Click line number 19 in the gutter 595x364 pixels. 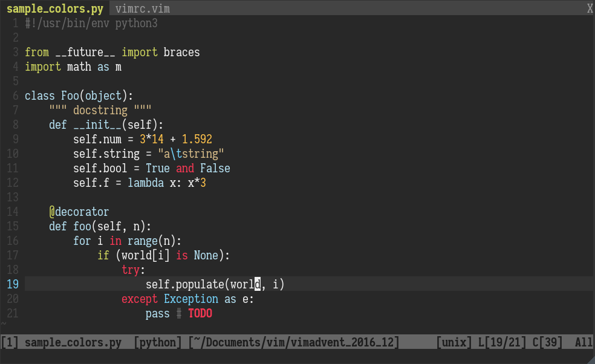(x=12, y=284)
